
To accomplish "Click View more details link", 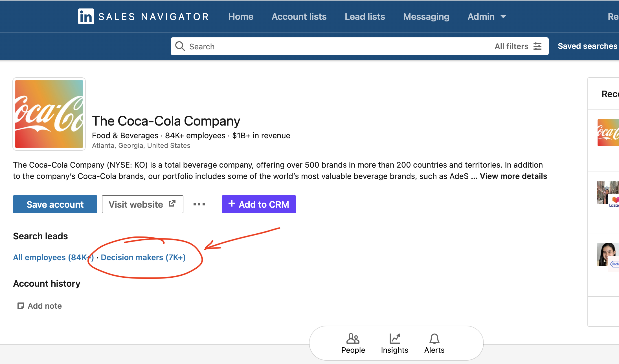I will point(513,176).
